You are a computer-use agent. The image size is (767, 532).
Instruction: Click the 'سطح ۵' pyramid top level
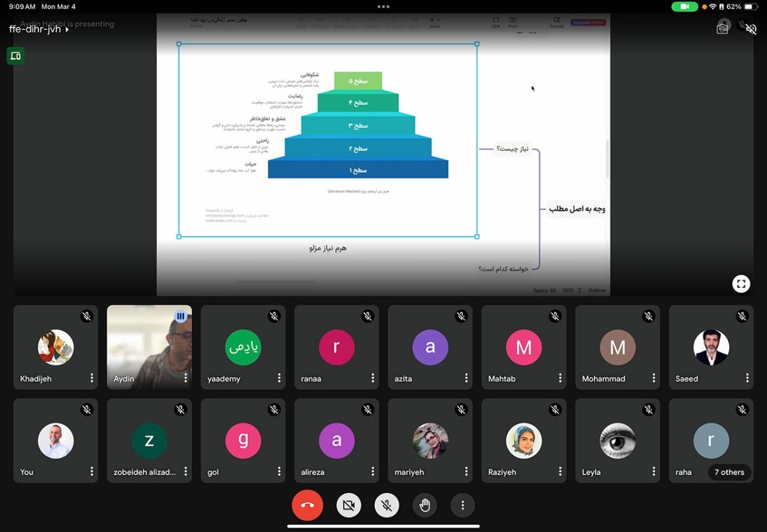tap(358, 81)
